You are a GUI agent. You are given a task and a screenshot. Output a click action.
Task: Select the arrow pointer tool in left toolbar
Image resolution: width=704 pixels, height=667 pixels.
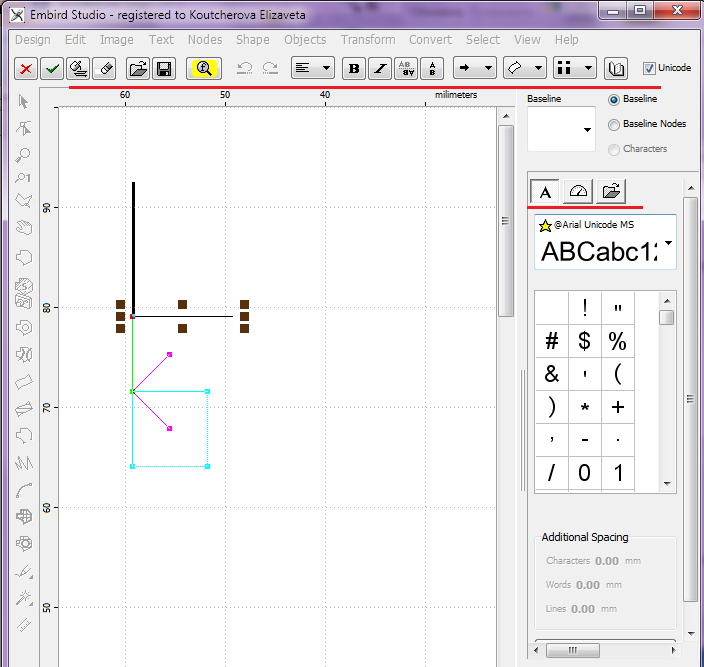(x=24, y=102)
